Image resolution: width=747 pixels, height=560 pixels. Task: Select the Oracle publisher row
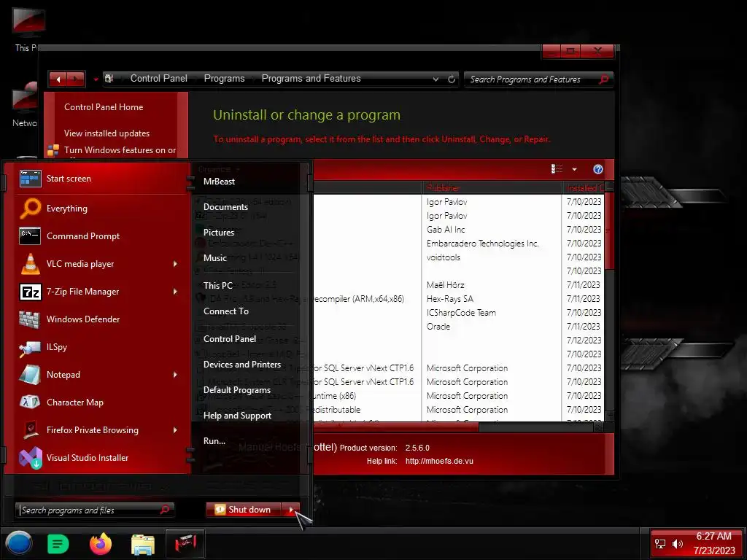(438, 327)
